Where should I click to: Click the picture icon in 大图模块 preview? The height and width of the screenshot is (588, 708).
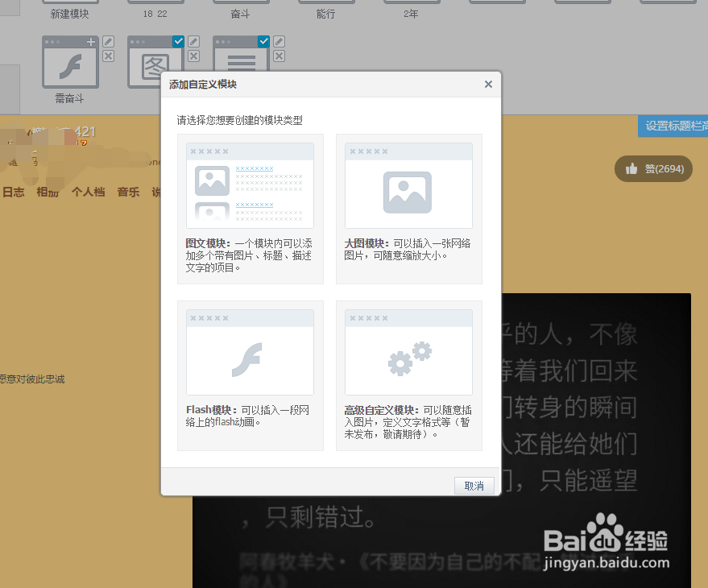pyautogui.click(x=408, y=193)
